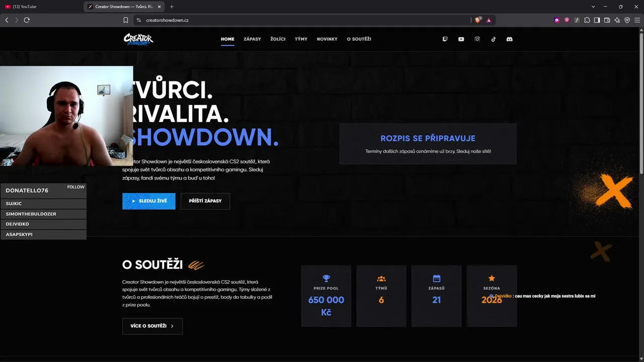Click the VÍCE O SOUTĚŽI button

[x=152, y=326]
